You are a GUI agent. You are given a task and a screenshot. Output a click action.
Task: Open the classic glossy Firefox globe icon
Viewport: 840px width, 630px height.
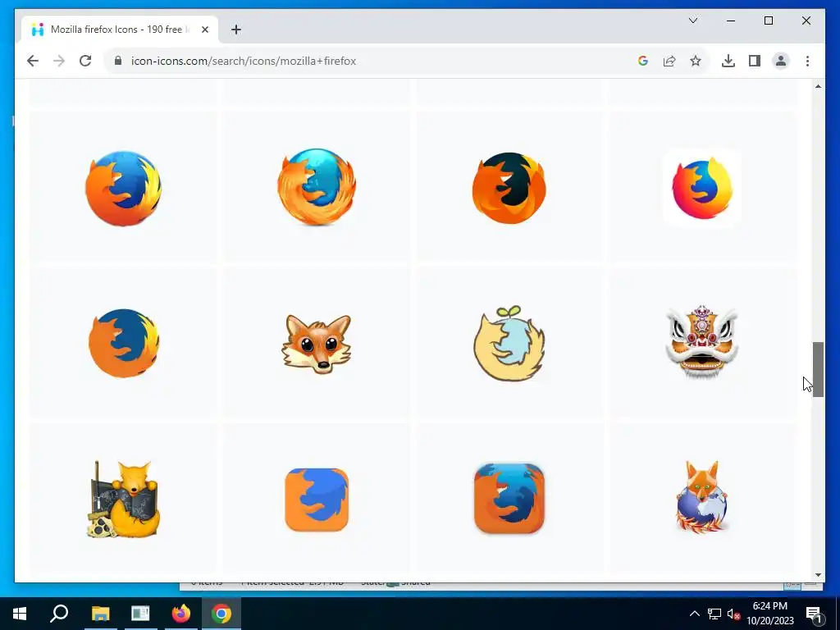click(x=123, y=188)
